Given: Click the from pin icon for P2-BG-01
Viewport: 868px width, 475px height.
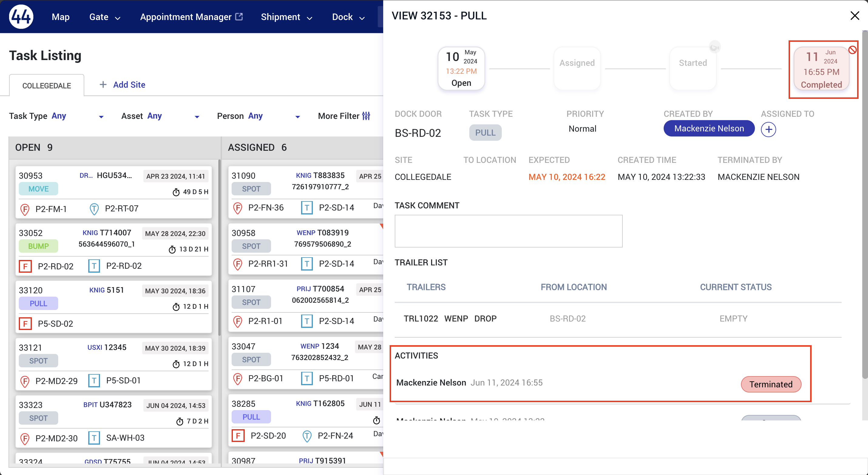Looking at the screenshot, I should click(238, 379).
